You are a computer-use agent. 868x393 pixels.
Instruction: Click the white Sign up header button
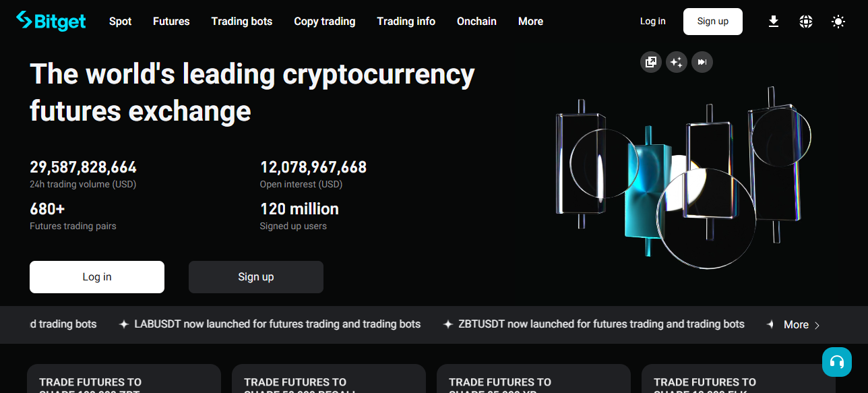click(712, 22)
